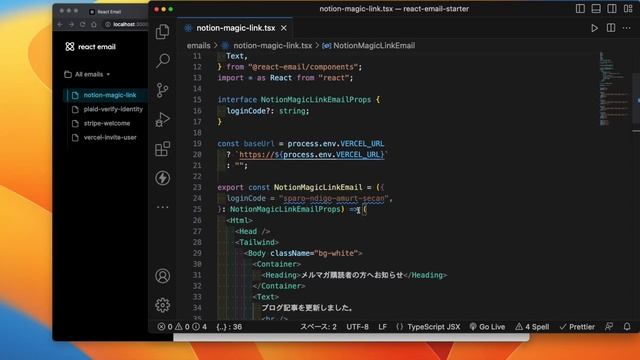The width and height of the screenshot is (640, 360).
Task: Show additional views via ellipsis in activity bar
Action: click(162, 207)
